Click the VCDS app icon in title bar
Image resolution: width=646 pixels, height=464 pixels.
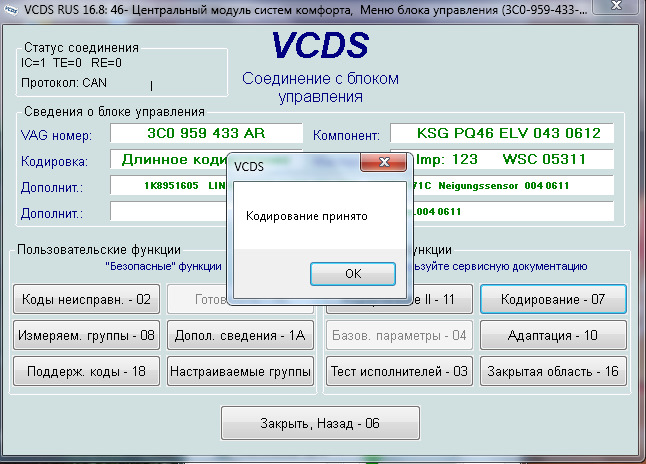point(11,9)
